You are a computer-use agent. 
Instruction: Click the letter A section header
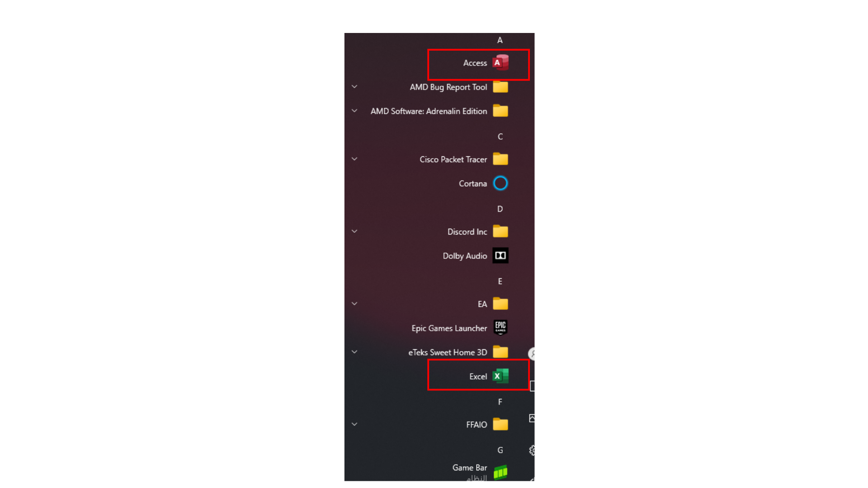pyautogui.click(x=500, y=40)
